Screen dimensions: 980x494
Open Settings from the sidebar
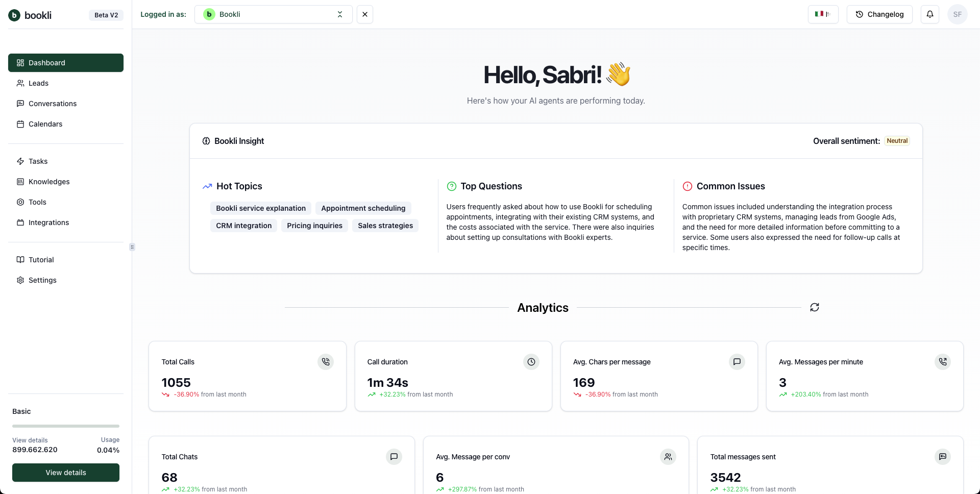click(66, 280)
